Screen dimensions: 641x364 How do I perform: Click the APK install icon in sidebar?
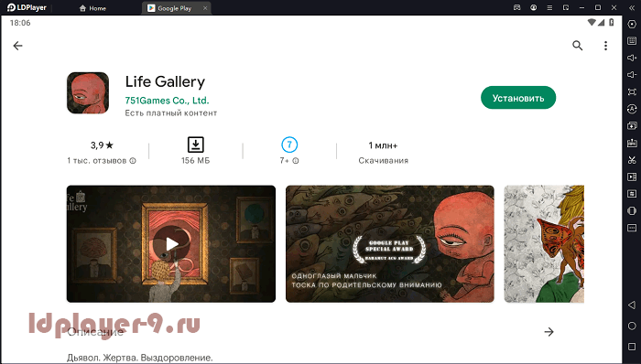[632, 143]
